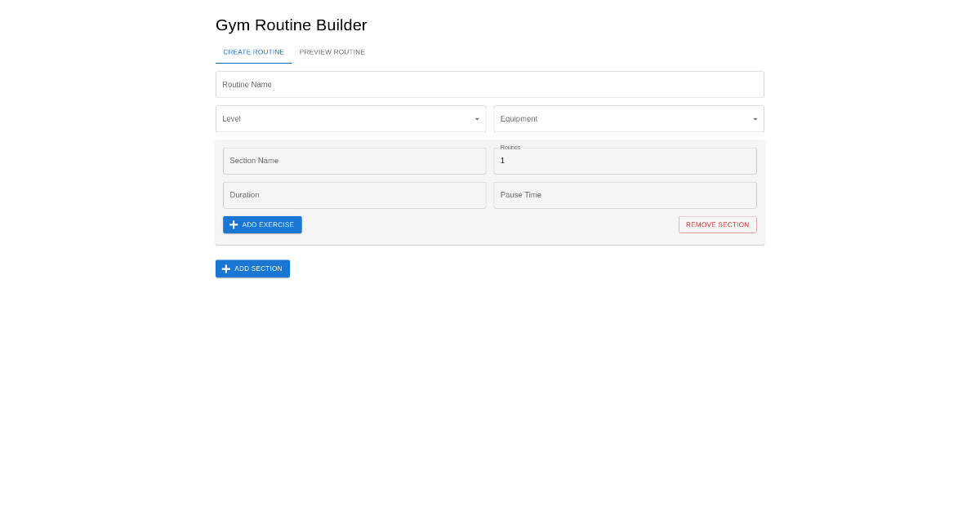This screenshot has height=514, width=980.
Task: Open the Equipment select field
Action: click(621, 119)
